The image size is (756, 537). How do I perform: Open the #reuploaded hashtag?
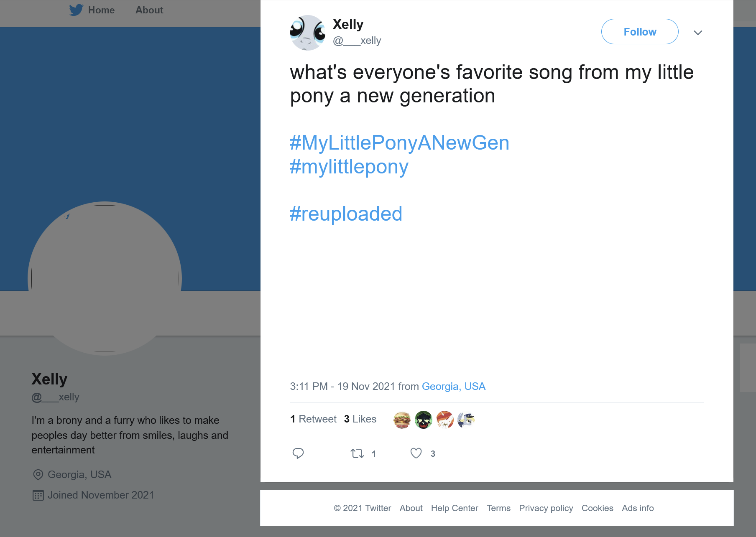tap(346, 214)
